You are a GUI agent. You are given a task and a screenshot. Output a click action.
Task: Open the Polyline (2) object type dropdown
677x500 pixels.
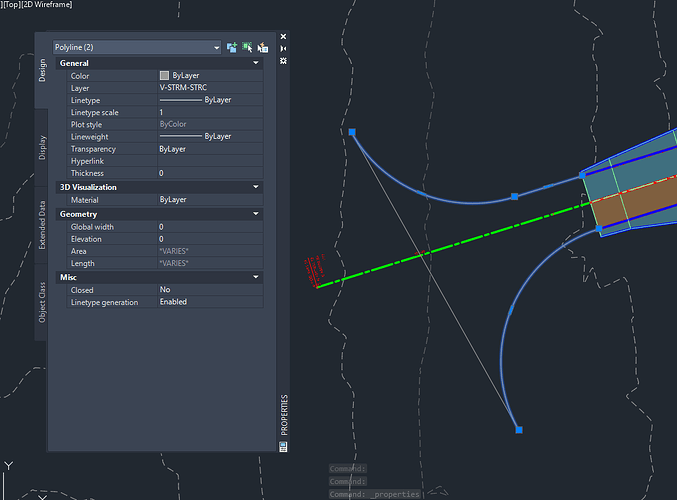pyautogui.click(x=137, y=47)
